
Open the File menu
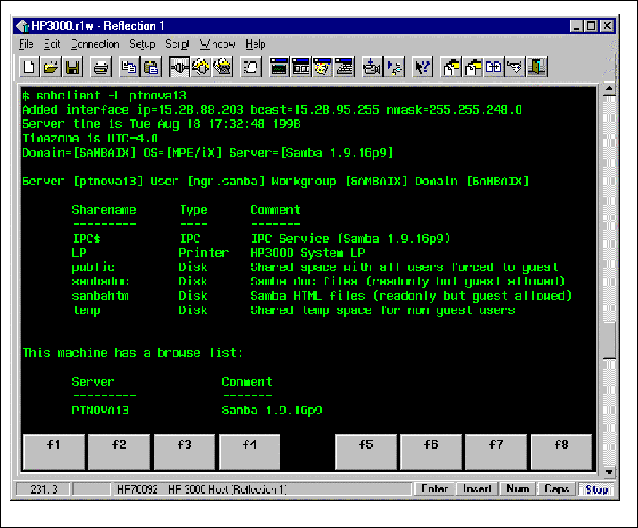point(26,44)
